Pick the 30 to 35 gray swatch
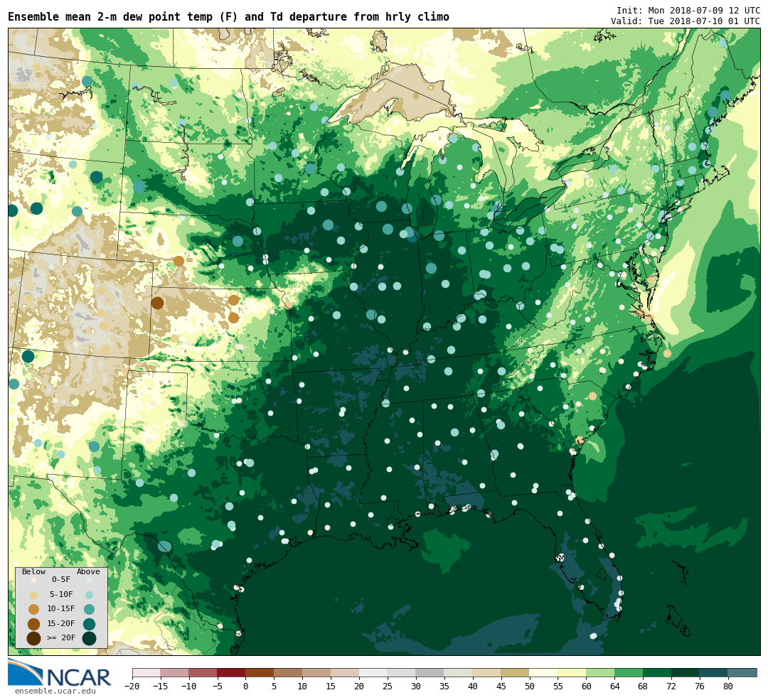This screenshot has height=700, width=768. pyautogui.click(x=430, y=672)
